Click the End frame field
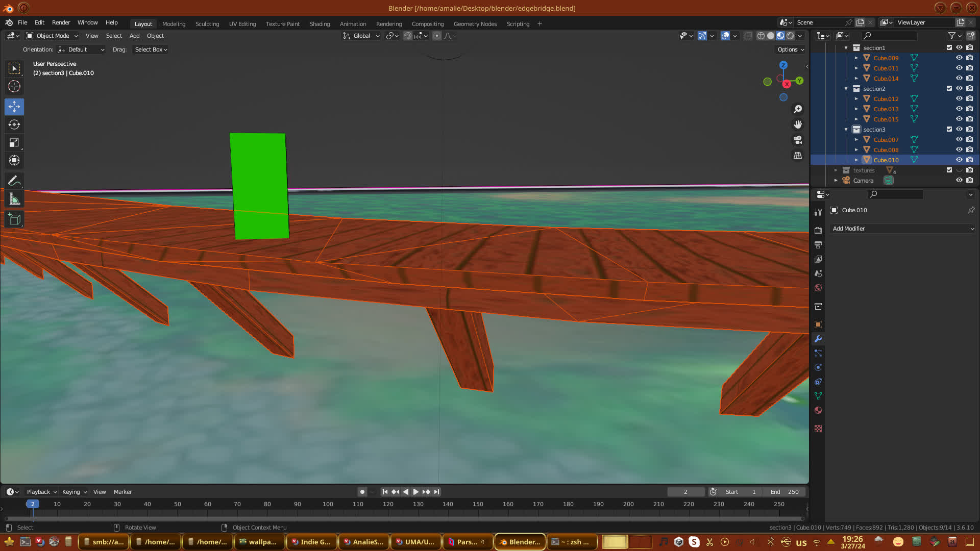Image resolution: width=980 pixels, height=551 pixels. click(785, 492)
